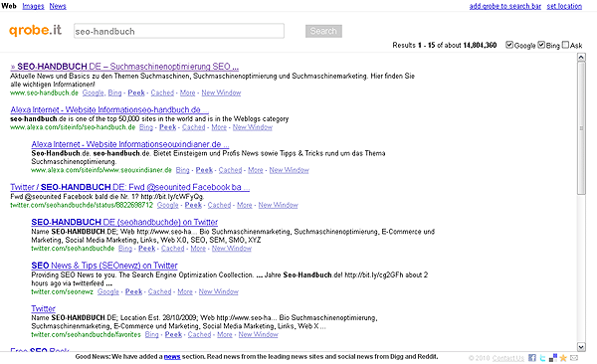597x364 pixels.
Task: Select the Web tab
Action: tap(9, 6)
